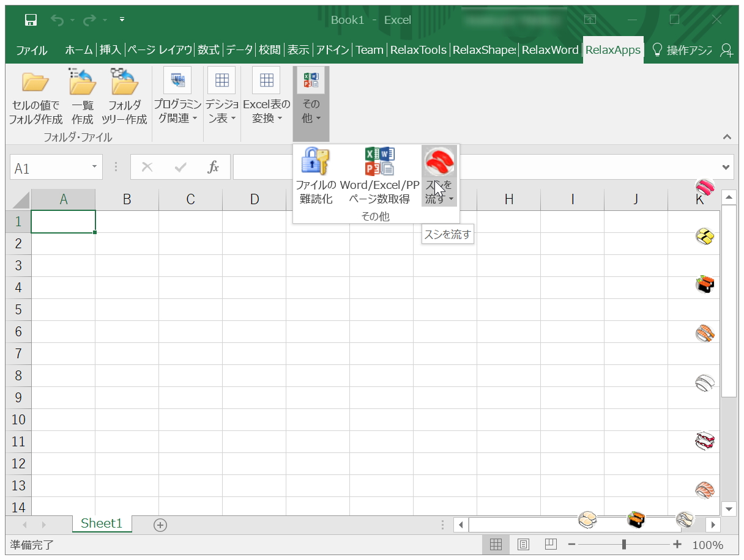Viewport: 744px width, 560px height.
Task: Start スシを流す sushi animation
Action: click(x=439, y=161)
